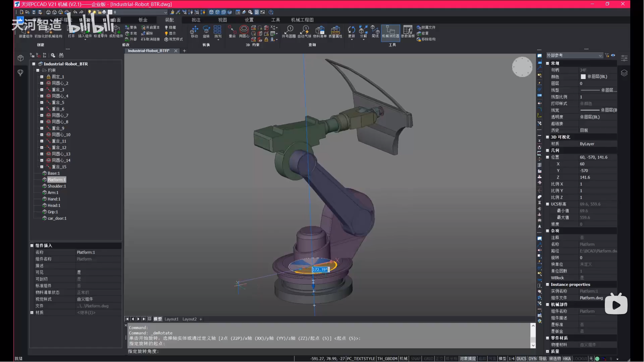Select Shoulder:1 in the assembly tree
This screenshot has width=644, height=362.
57,186
